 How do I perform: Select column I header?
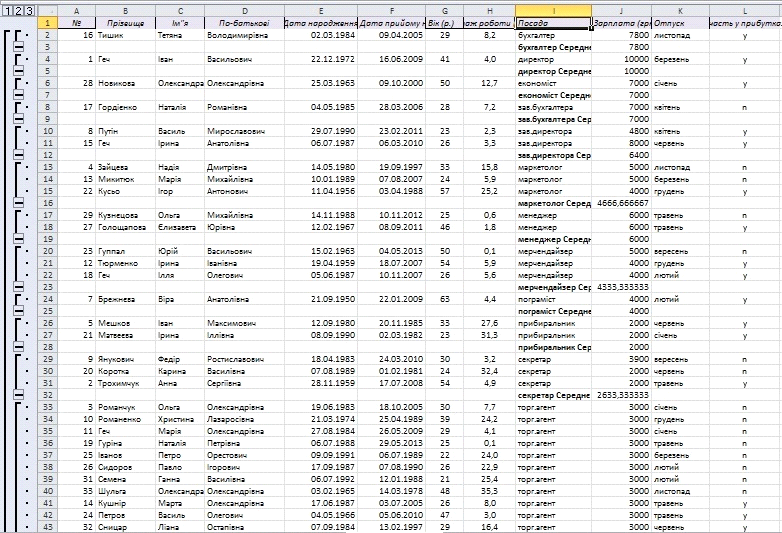point(554,11)
